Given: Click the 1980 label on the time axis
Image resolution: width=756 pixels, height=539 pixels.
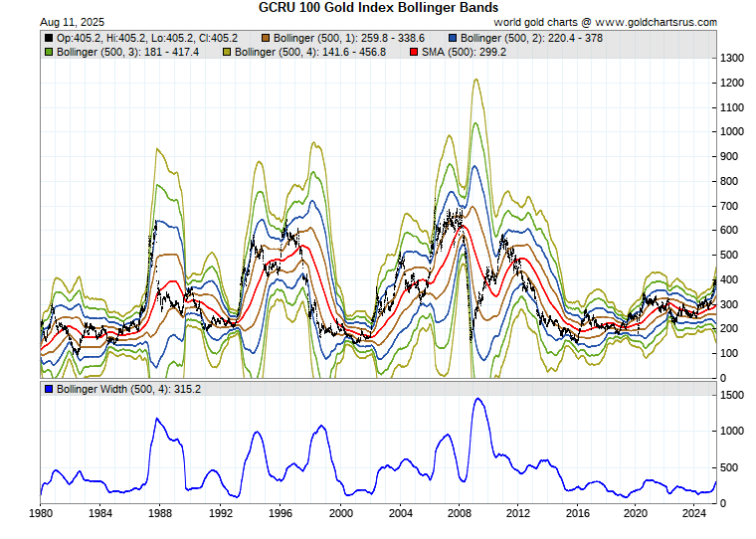Looking at the screenshot, I should [41, 513].
